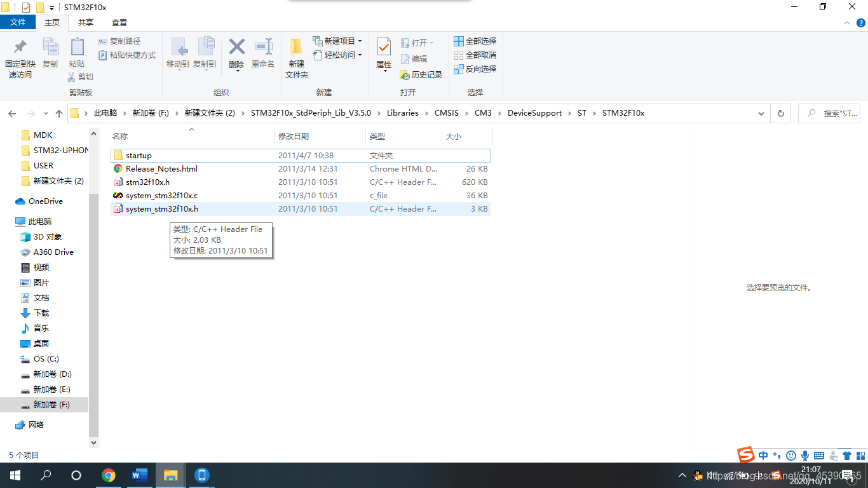Open the Copy To (复制到) menu
Image resolution: width=868 pixels, height=488 pixels.
pyautogui.click(x=205, y=53)
